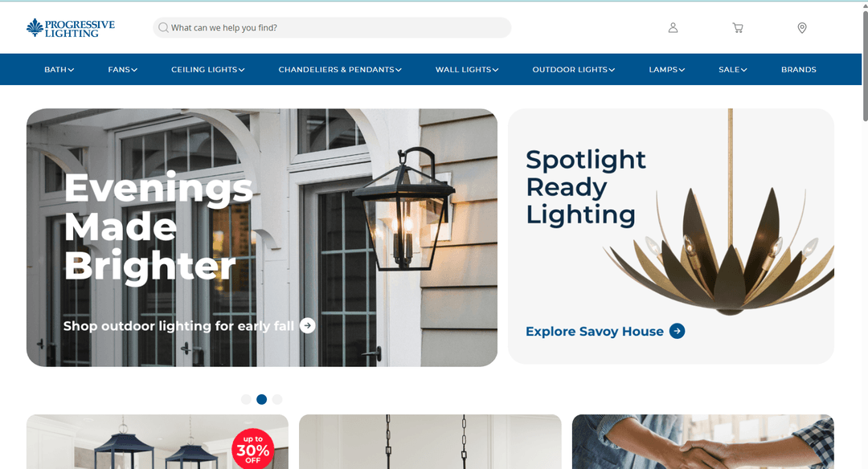The height and width of the screenshot is (469, 868).
Task: Open the Outdoor Lights menu
Action: [x=574, y=70]
